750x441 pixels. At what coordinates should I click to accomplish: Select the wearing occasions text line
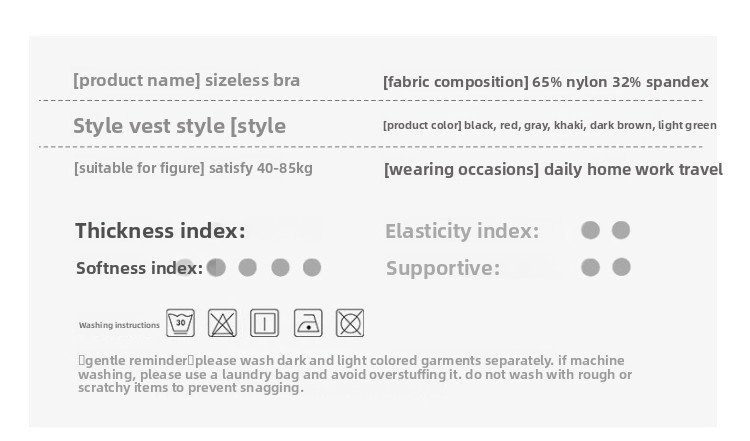(553, 169)
